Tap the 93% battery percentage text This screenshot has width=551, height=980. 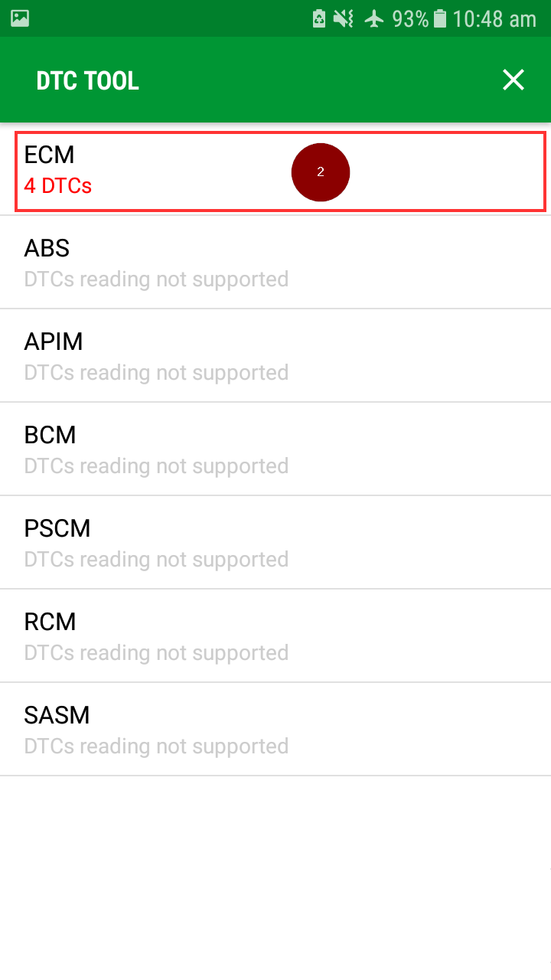410,18
